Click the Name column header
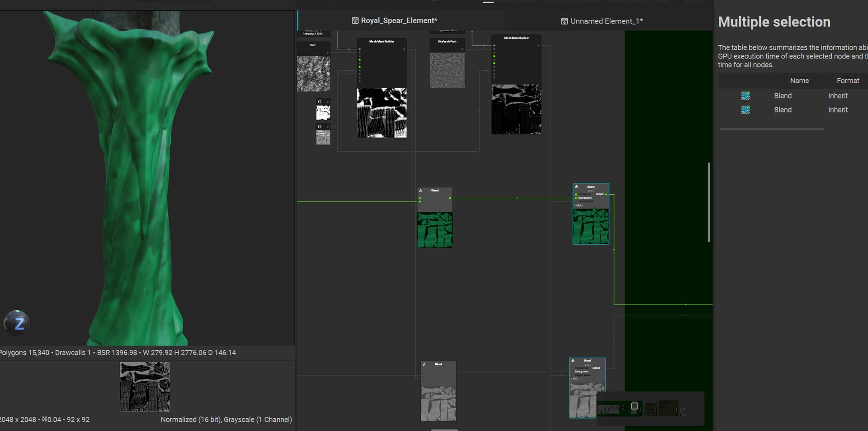The image size is (868, 431). pyautogui.click(x=799, y=81)
